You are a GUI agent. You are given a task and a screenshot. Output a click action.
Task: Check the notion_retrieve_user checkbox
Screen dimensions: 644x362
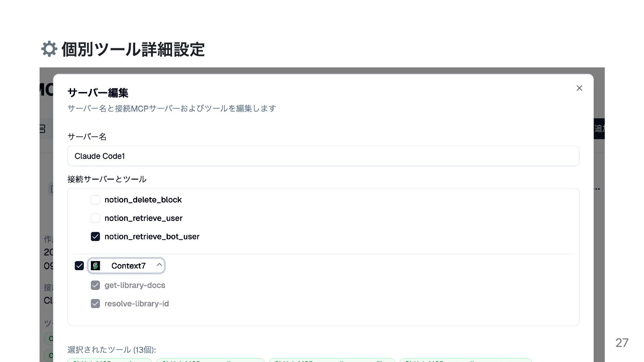point(95,218)
